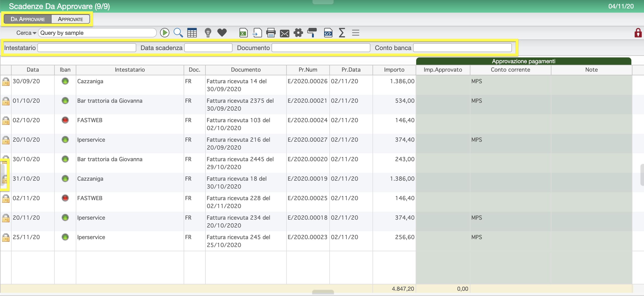The image size is (644, 296).
Task: Switch to the Approvate tab
Action: coord(71,19)
